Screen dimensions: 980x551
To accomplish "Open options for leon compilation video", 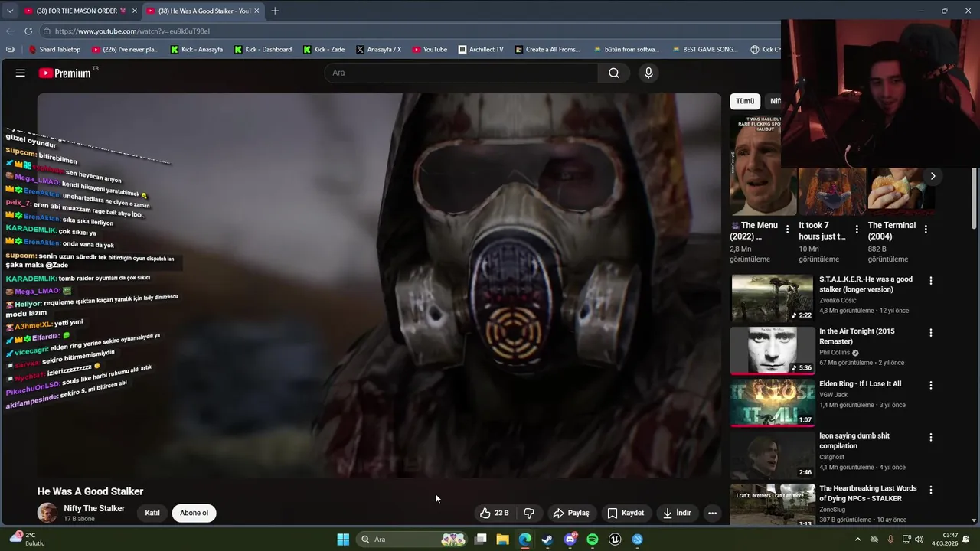I will pyautogui.click(x=931, y=437).
